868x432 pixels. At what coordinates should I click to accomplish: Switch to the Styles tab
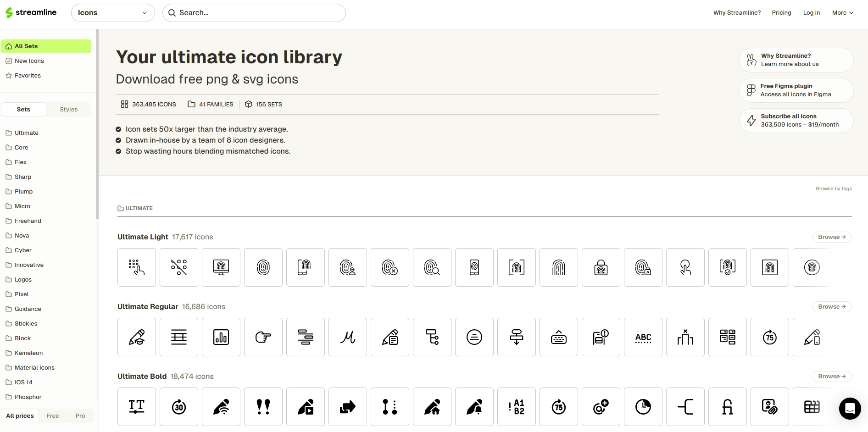[69, 109]
